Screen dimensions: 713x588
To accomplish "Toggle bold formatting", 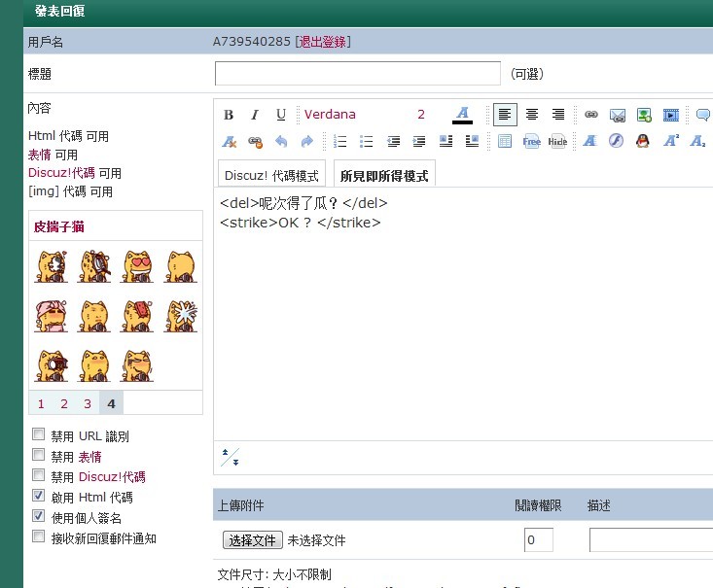I will pyautogui.click(x=229, y=115).
